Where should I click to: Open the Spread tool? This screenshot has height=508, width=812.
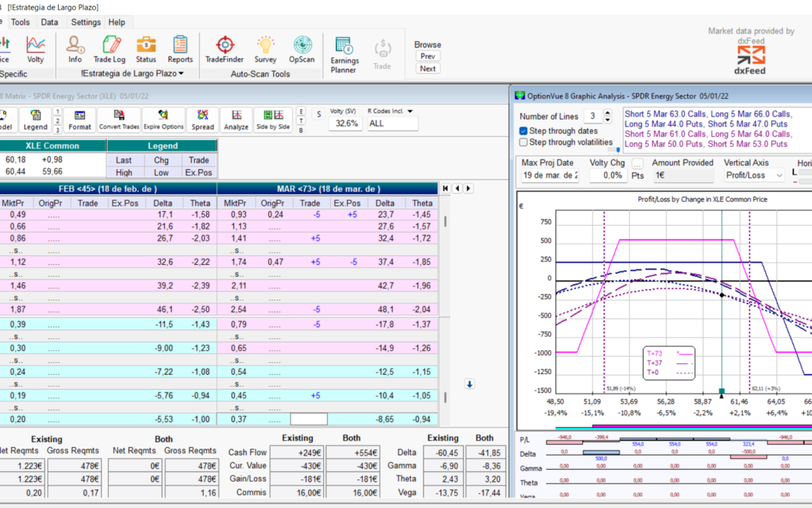[x=202, y=120]
